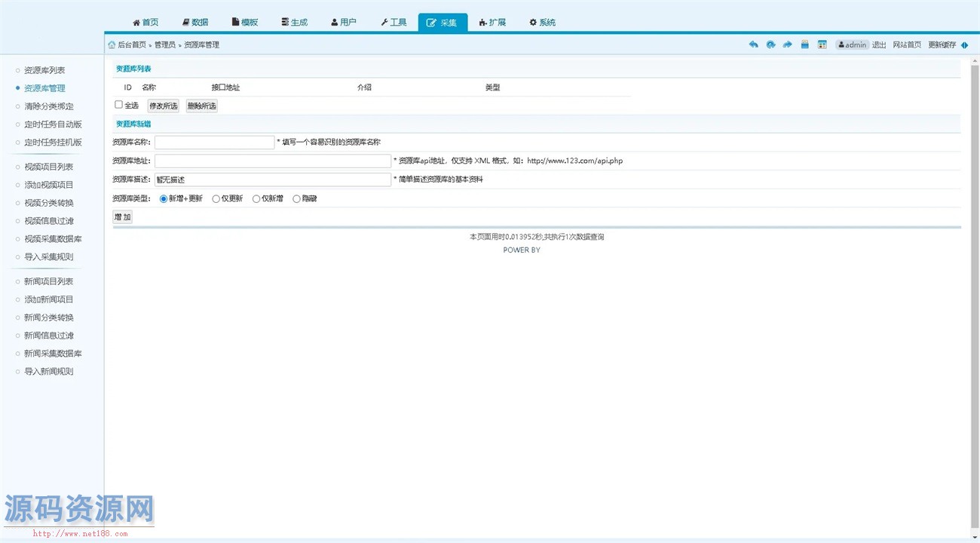Open 新闻项目列表 in the sidebar
Viewport: 980px width, 543px height.
pos(49,281)
